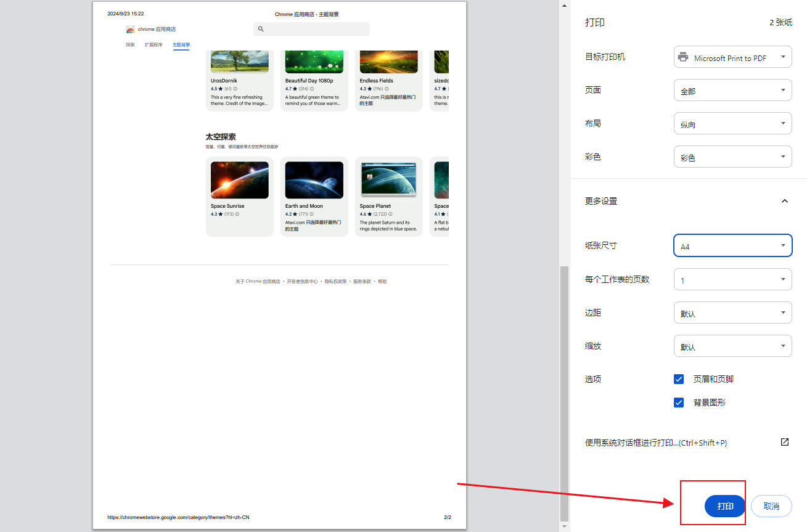Screen dimensions: 807x532
Task: Click the Earth and Moon title text
Action: point(304,206)
